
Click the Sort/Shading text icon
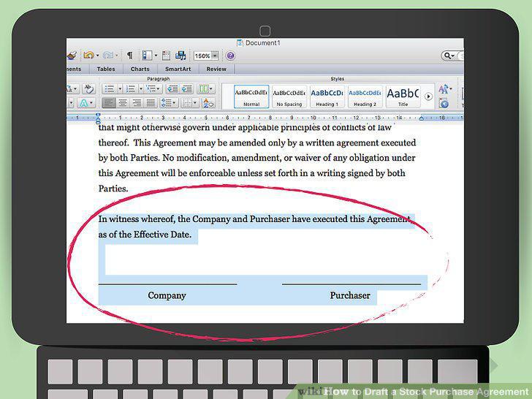208,103
